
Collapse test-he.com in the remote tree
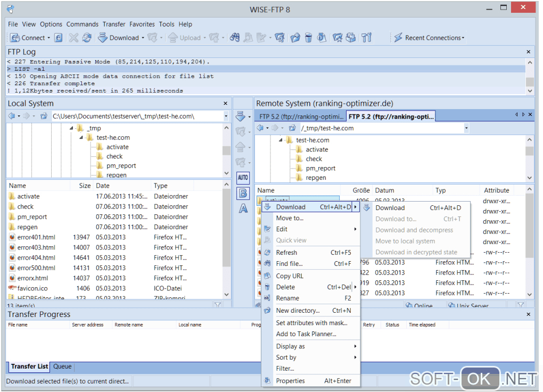tap(281, 140)
